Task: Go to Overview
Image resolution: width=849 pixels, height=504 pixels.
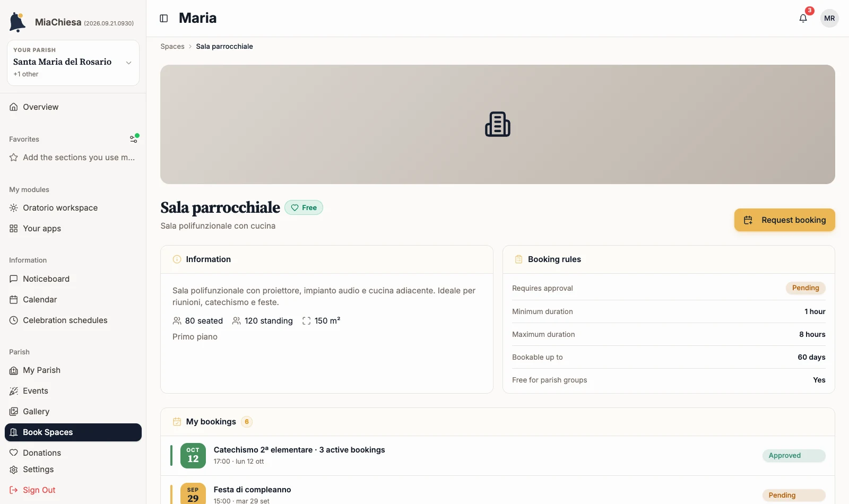Action: (73, 107)
